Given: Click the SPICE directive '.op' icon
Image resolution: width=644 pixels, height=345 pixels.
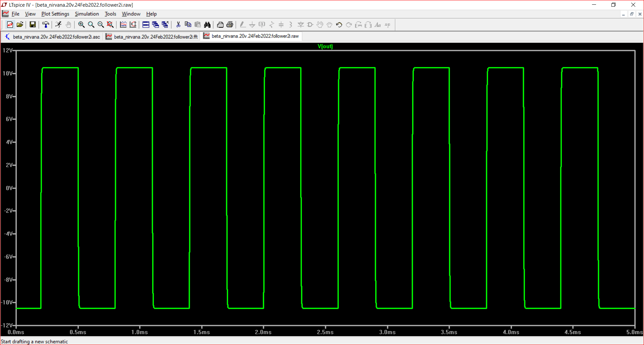Looking at the screenshot, I should point(388,25).
